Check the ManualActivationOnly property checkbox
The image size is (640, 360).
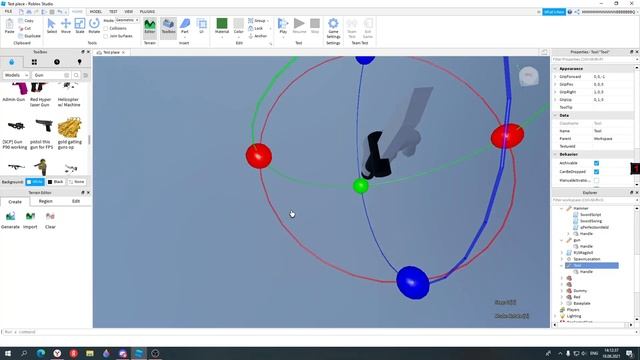(596, 180)
